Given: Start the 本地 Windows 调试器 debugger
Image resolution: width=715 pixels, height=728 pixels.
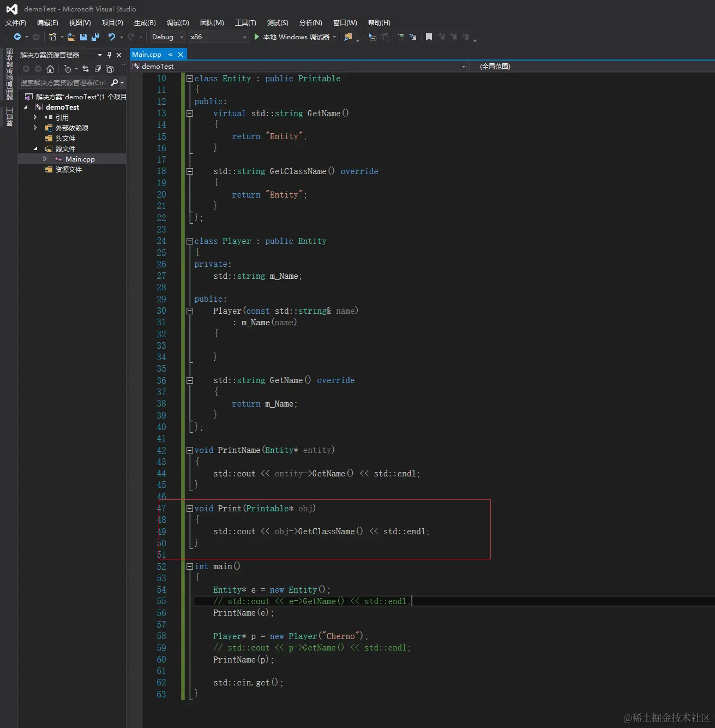Looking at the screenshot, I should (x=257, y=37).
